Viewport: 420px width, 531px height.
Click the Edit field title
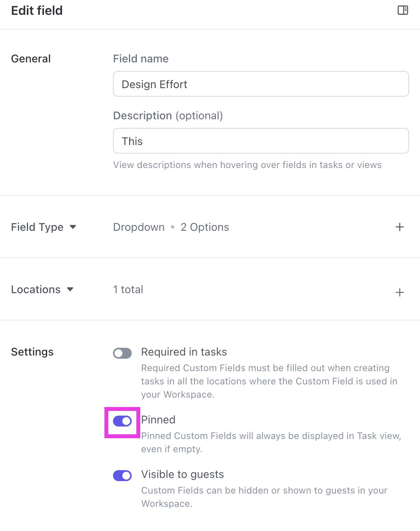tap(37, 11)
